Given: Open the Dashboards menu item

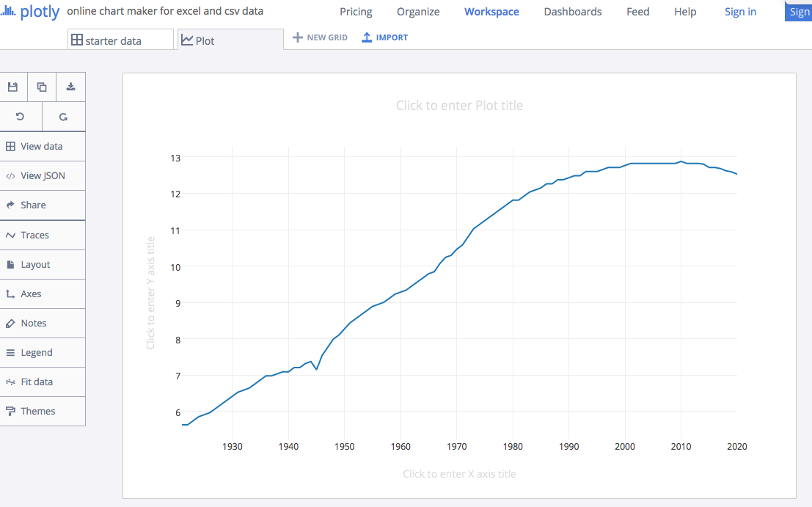Looking at the screenshot, I should [x=572, y=12].
